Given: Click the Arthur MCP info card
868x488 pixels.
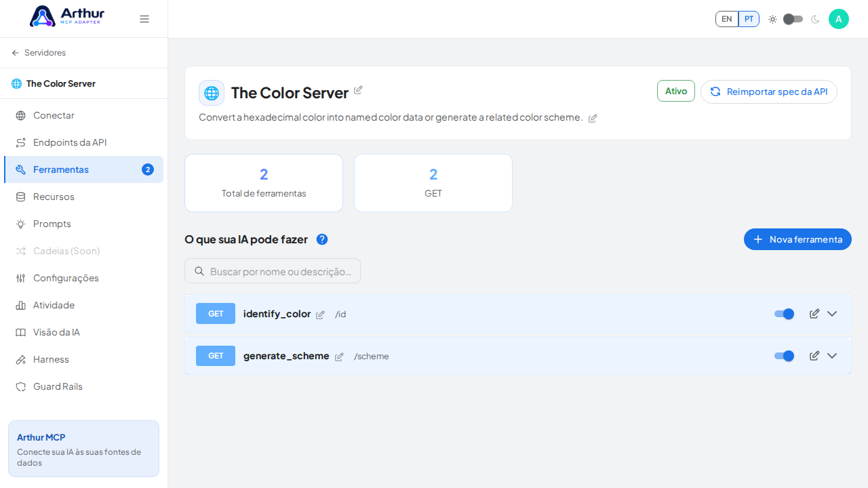Looking at the screenshot, I should [83, 449].
